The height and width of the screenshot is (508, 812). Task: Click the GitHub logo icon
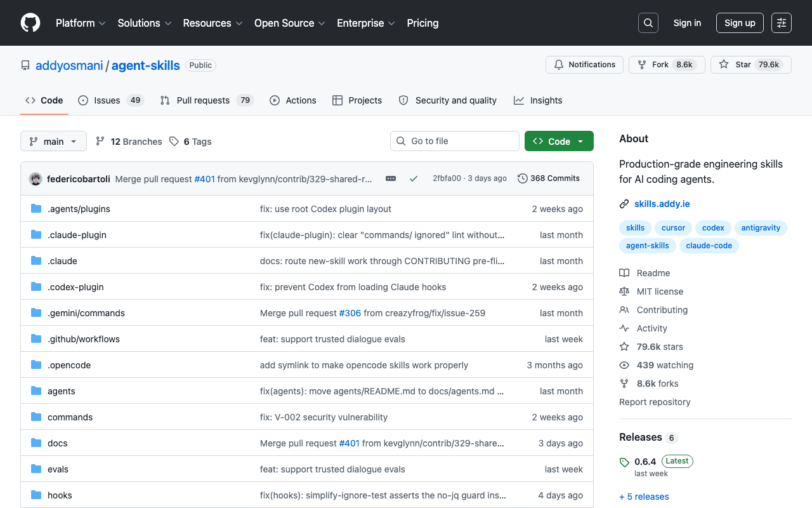[x=30, y=23]
